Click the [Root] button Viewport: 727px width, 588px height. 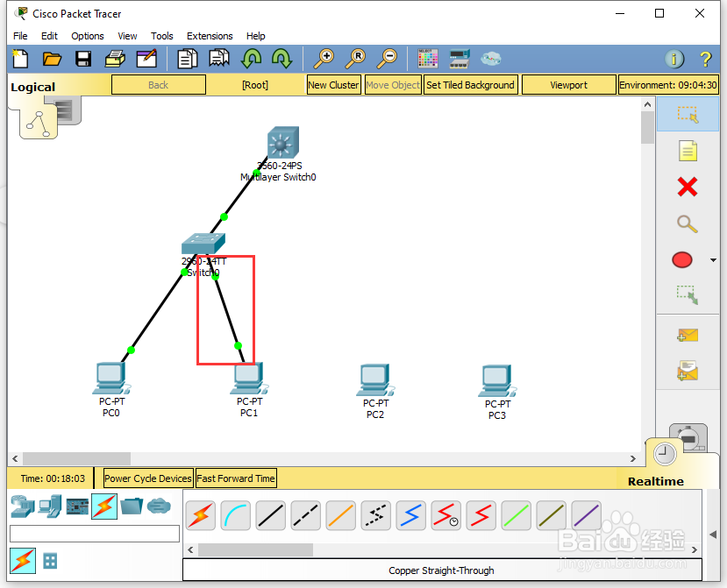(255, 85)
